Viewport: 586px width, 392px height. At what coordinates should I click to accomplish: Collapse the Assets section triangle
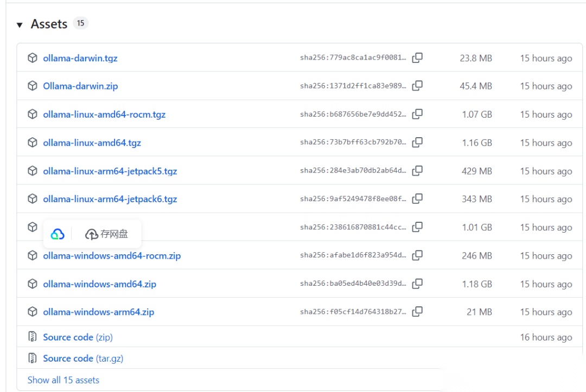[x=20, y=25]
